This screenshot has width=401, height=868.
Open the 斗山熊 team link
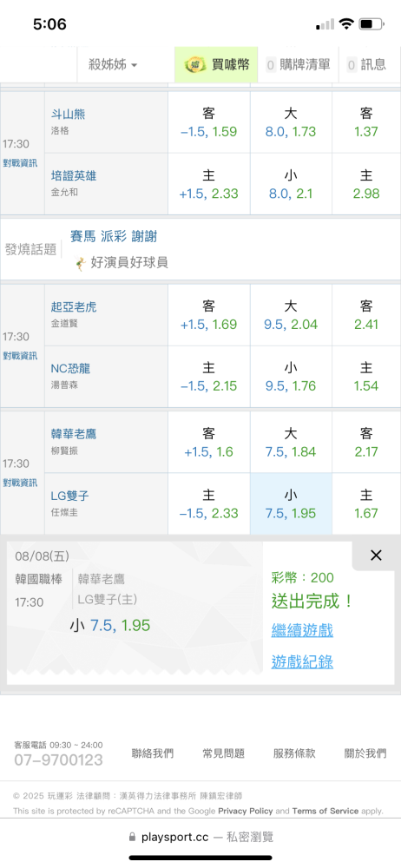click(x=68, y=114)
